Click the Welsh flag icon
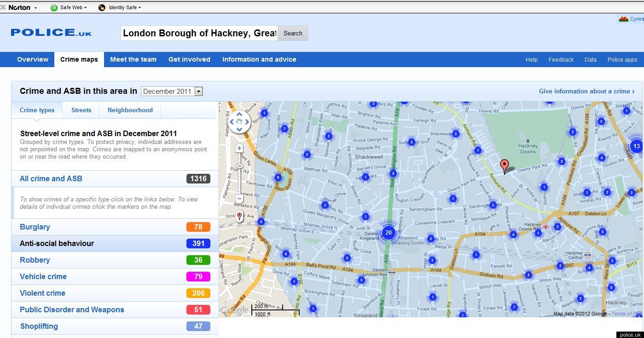 point(624,19)
